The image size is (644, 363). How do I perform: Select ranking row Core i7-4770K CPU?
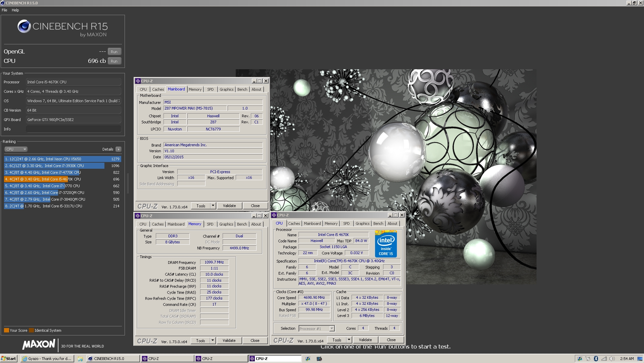click(62, 172)
